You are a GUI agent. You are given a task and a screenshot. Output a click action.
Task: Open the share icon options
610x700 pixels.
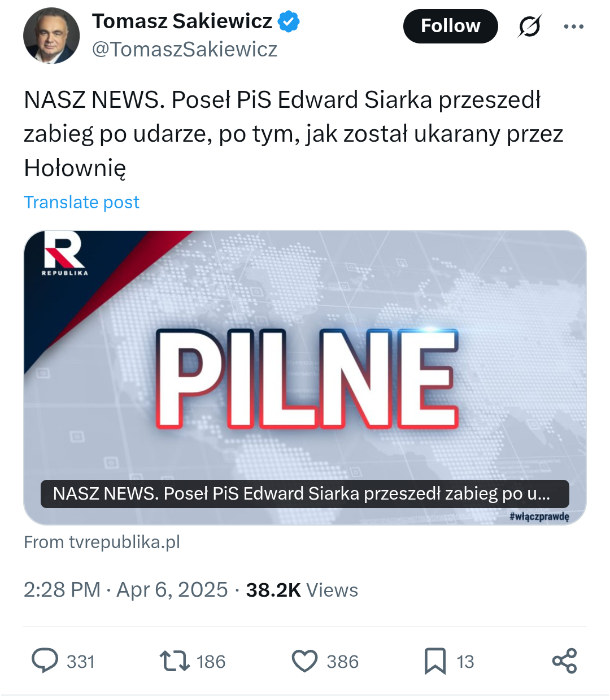[564, 661]
